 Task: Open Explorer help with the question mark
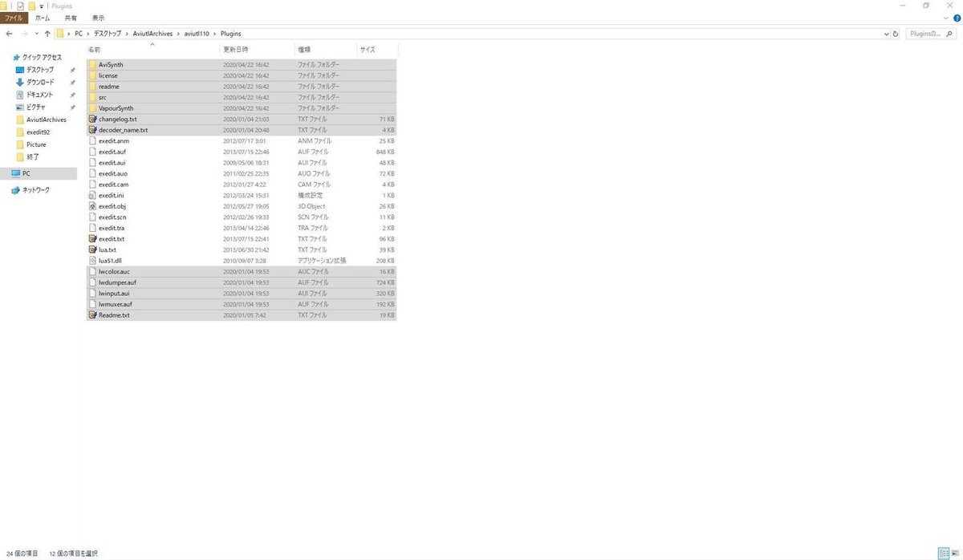(x=957, y=18)
